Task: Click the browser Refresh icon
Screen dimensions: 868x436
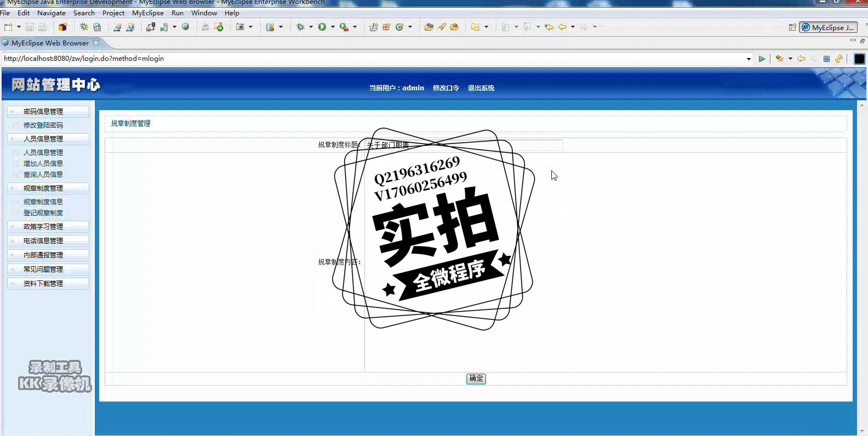Action: (x=839, y=59)
